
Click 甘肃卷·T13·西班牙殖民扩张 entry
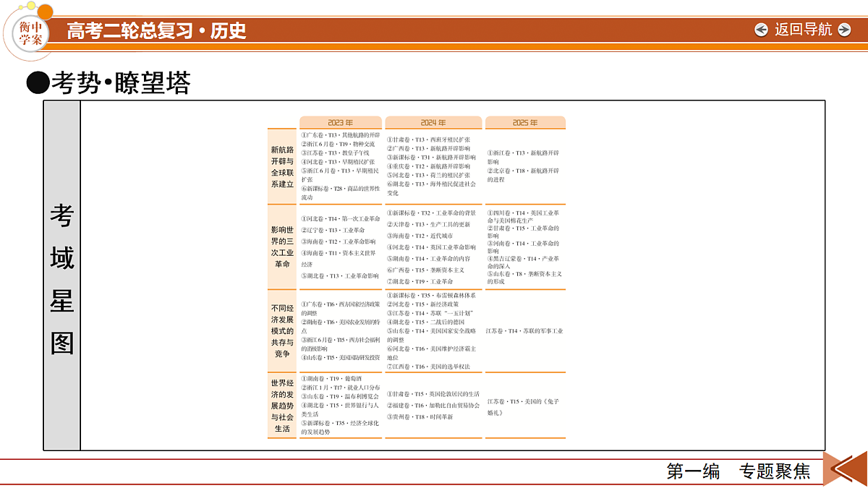coord(427,140)
